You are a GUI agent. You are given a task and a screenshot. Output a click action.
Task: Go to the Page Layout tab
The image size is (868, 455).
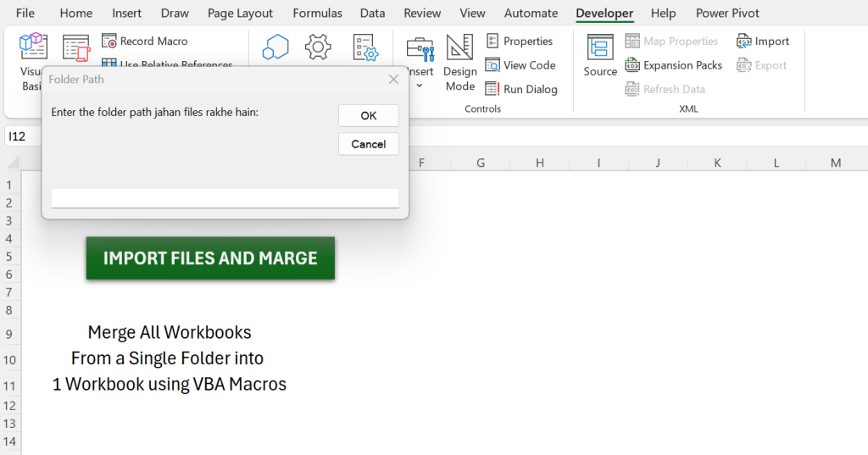click(240, 14)
